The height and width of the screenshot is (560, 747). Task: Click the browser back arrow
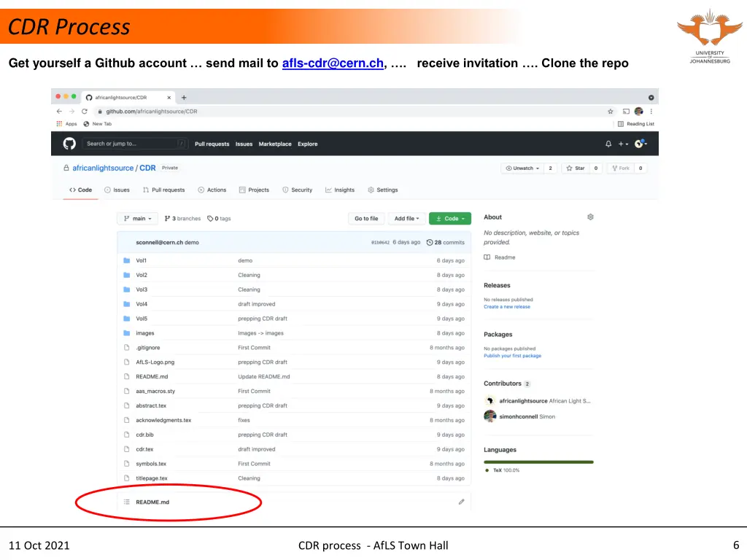coord(59,112)
